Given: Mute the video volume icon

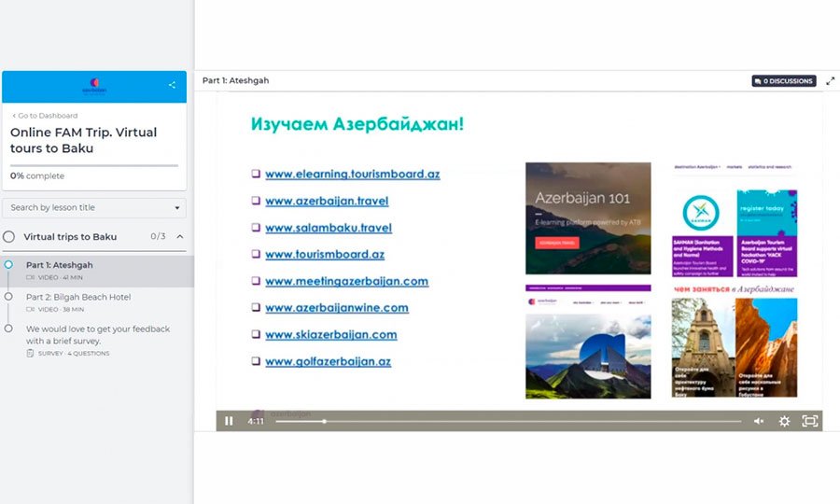Looking at the screenshot, I should point(759,421).
